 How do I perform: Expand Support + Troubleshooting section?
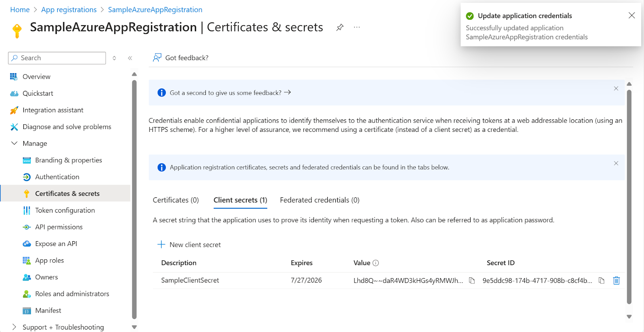coord(14,327)
